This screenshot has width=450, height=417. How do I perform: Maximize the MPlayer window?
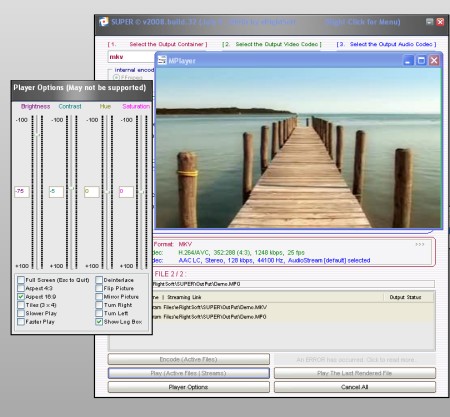(x=421, y=61)
